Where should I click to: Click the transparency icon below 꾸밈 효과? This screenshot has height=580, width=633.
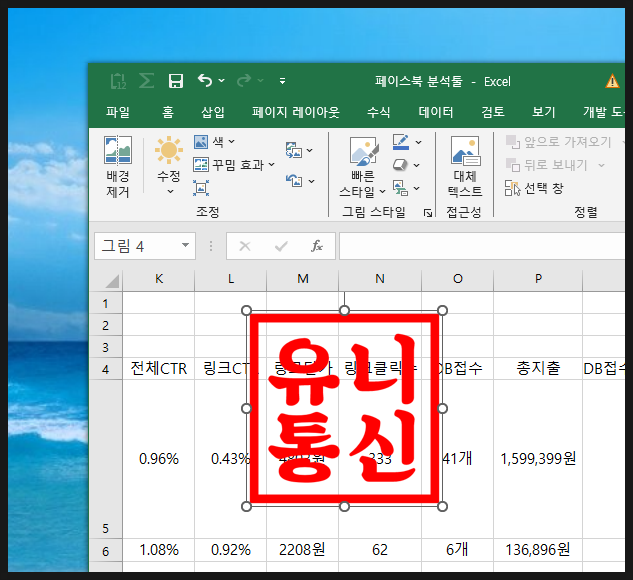point(201,188)
